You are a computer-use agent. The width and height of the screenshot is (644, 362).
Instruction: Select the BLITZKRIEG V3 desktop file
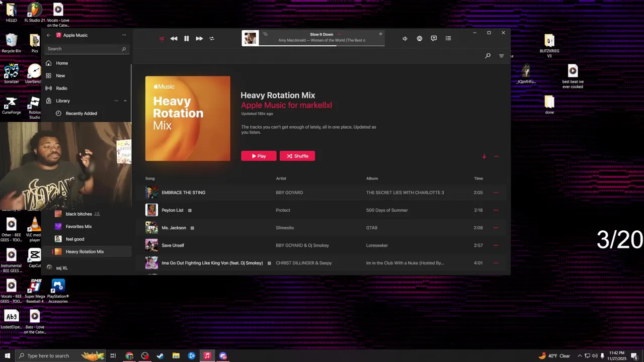[549, 46]
